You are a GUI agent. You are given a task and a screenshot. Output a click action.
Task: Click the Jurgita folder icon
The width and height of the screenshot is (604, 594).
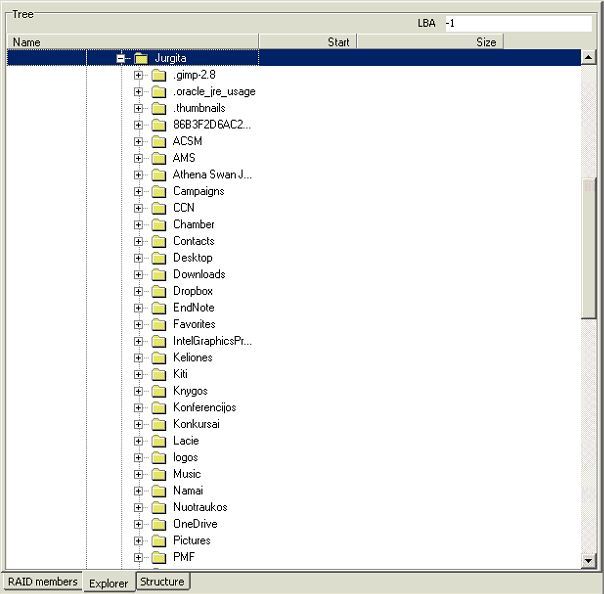[141, 58]
